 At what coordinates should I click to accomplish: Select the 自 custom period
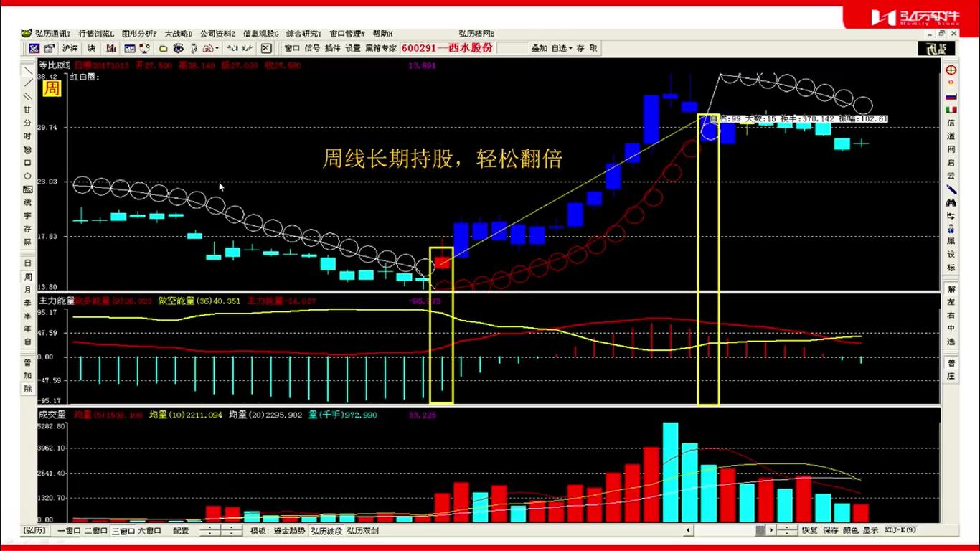[28, 342]
